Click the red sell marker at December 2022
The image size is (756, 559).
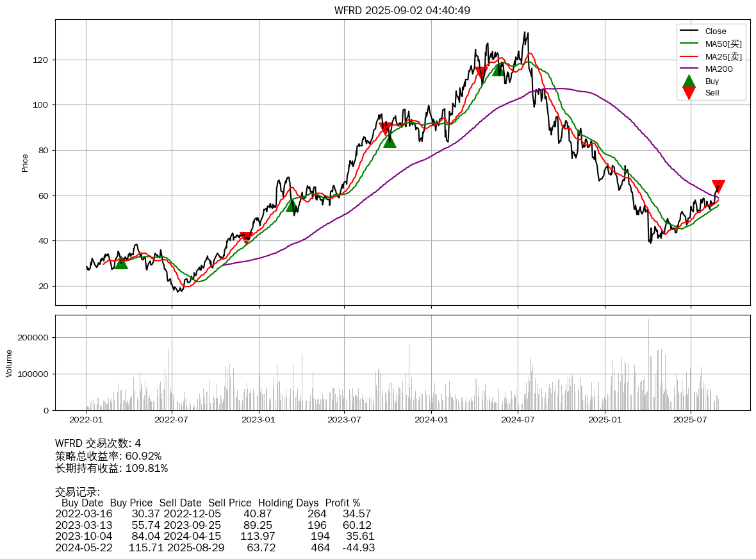(x=246, y=238)
